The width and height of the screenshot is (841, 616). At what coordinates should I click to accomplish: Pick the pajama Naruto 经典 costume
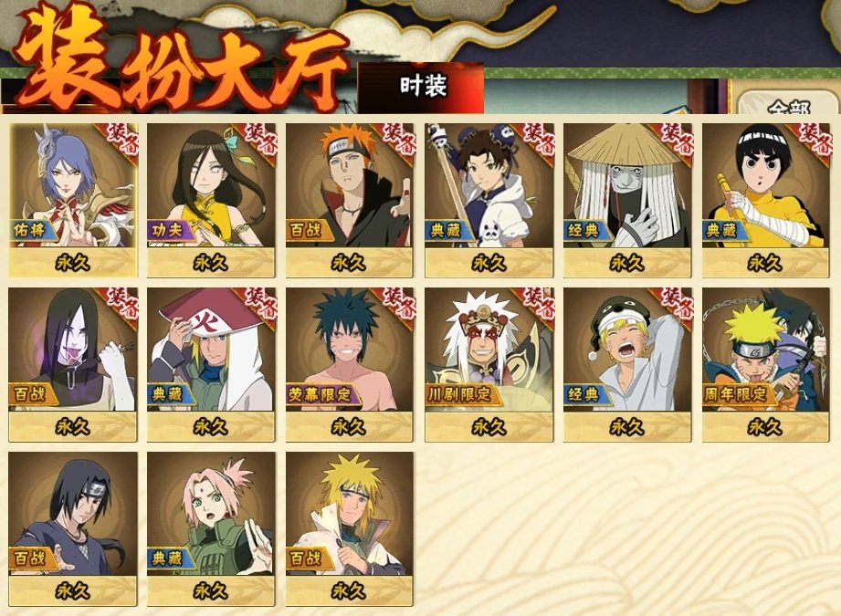coord(627,364)
